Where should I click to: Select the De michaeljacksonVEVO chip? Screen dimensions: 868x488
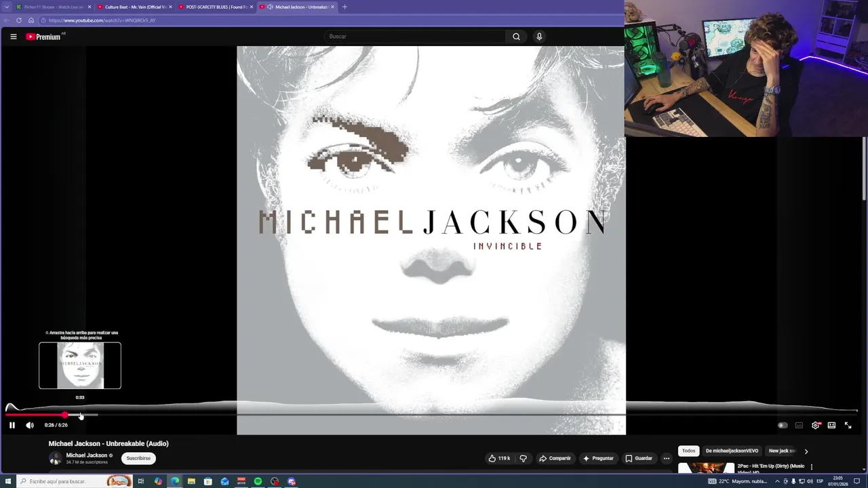coord(732,451)
